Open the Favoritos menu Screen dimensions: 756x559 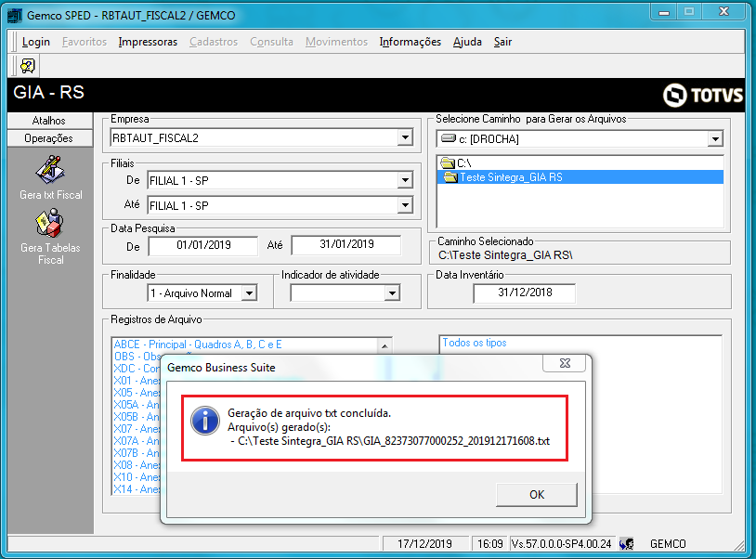pos(85,42)
